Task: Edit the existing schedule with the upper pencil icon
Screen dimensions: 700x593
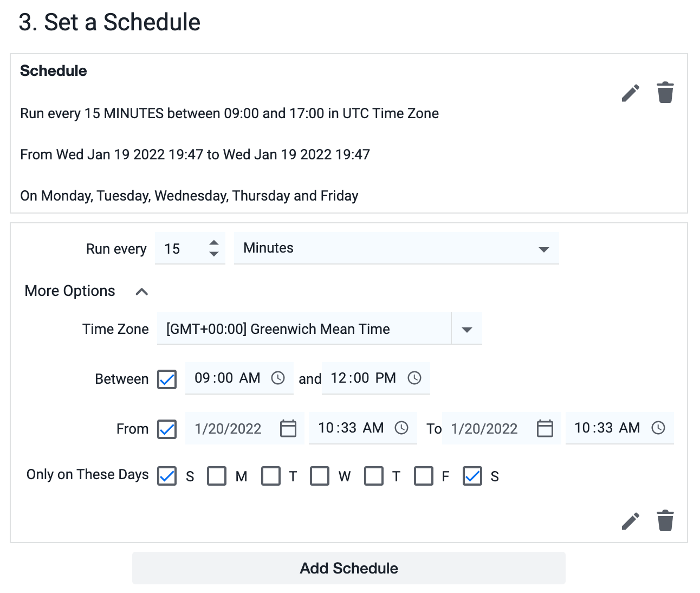Action: [630, 93]
